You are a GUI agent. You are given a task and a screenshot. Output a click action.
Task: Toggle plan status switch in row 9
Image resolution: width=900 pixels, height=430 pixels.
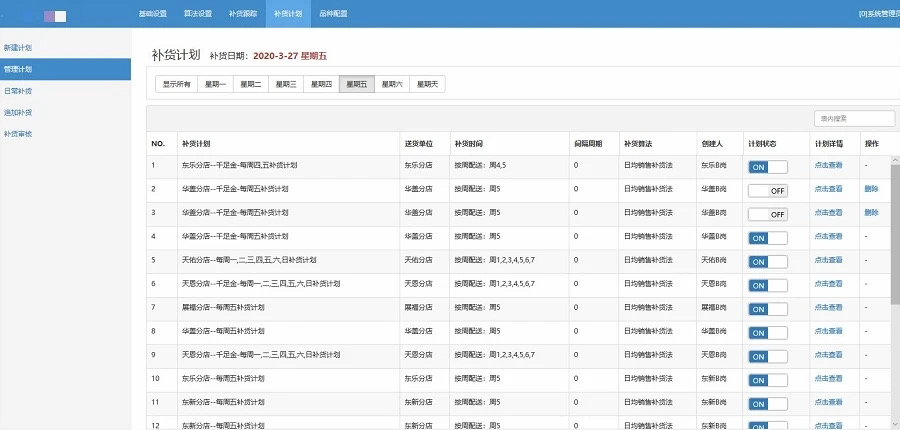(x=767, y=357)
